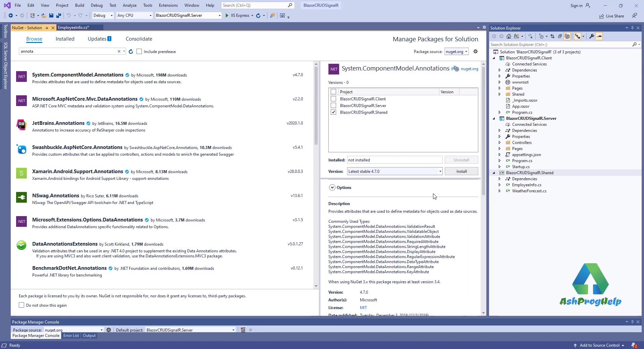This screenshot has width=644, height=349.
Task: Click the Open File folder icon
Action: tap(44, 15)
